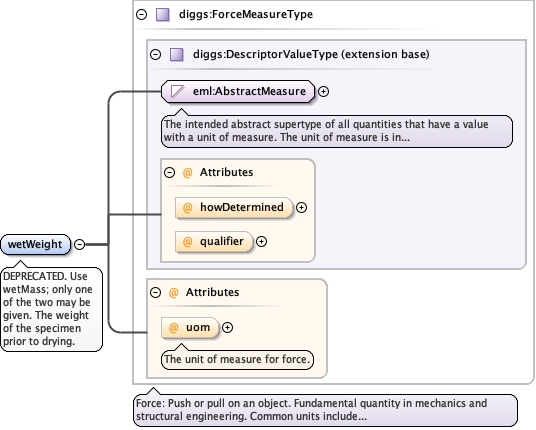Screen dimensions: 536x430
Task: Collapse the inner Attributes group above howDetermined
Action: (170, 172)
